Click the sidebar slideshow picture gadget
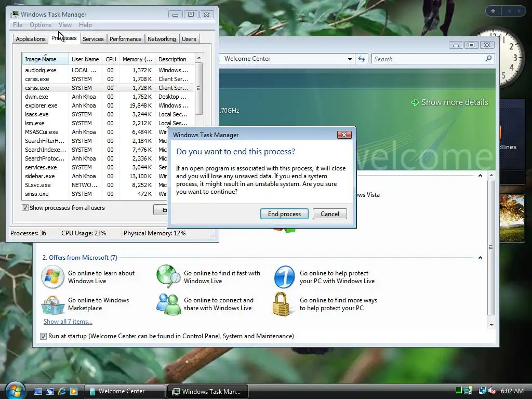 click(x=512, y=218)
